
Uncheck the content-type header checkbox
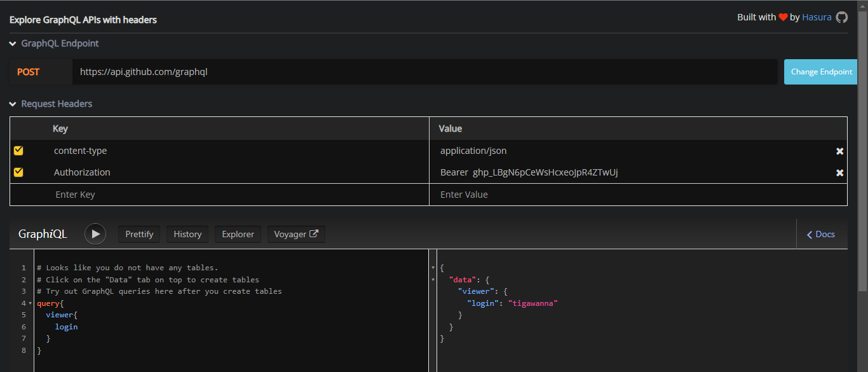[x=18, y=151]
